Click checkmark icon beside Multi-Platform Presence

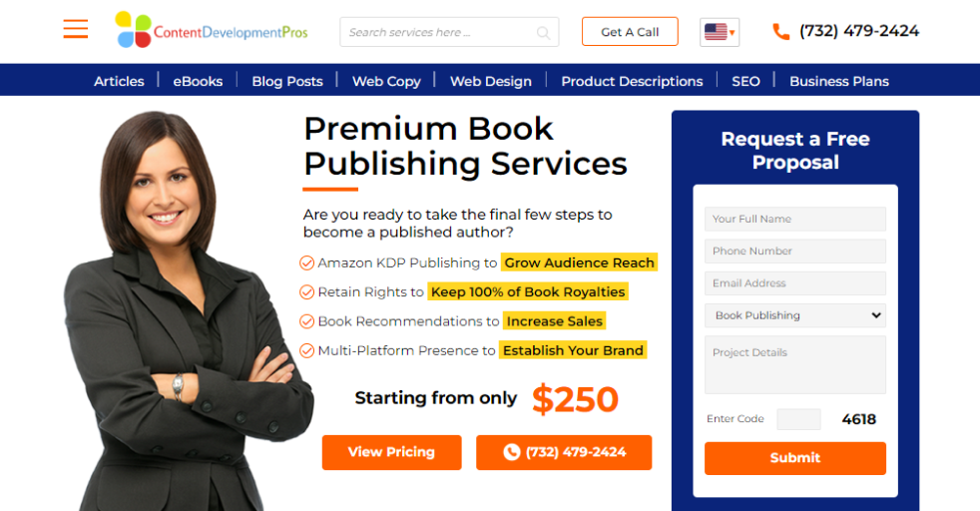coord(307,350)
